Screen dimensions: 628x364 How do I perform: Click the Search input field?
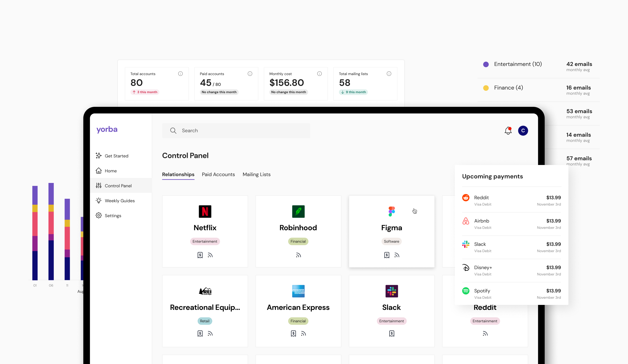point(236,130)
